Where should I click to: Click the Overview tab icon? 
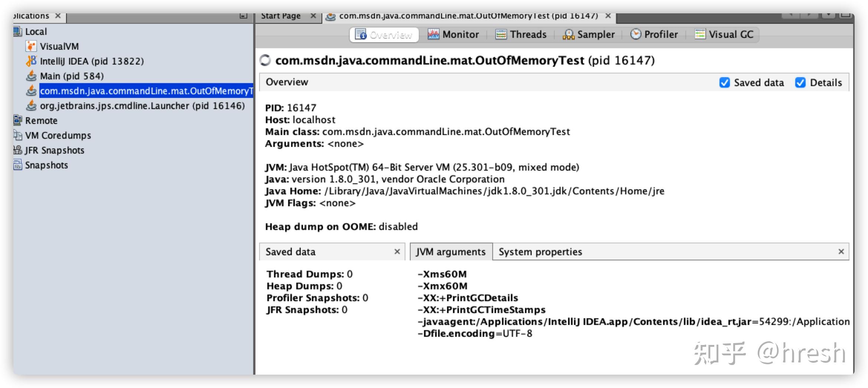pos(360,34)
